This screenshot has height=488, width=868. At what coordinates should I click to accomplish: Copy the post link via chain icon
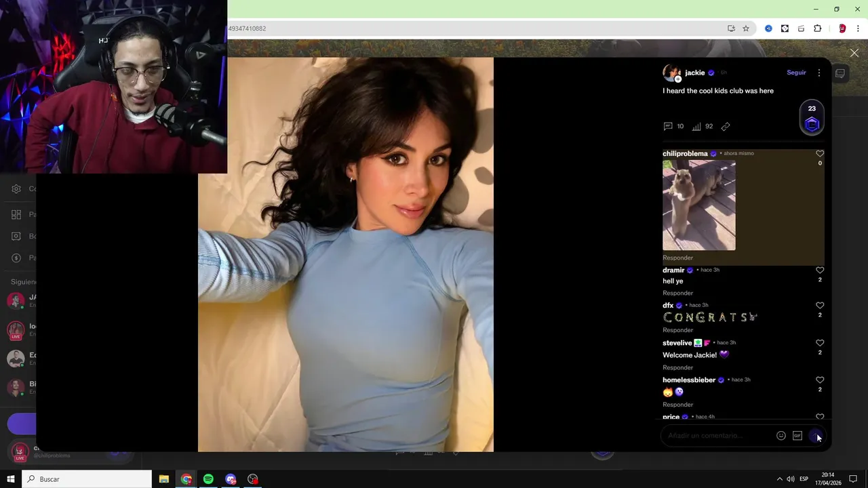pos(726,126)
